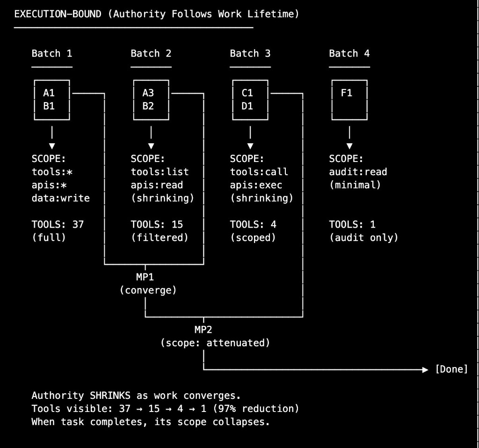Click the "SCOPE:" label under Batch 1
Image resolution: width=479 pixels, height=448 pixels.
(x=49, y=159)
